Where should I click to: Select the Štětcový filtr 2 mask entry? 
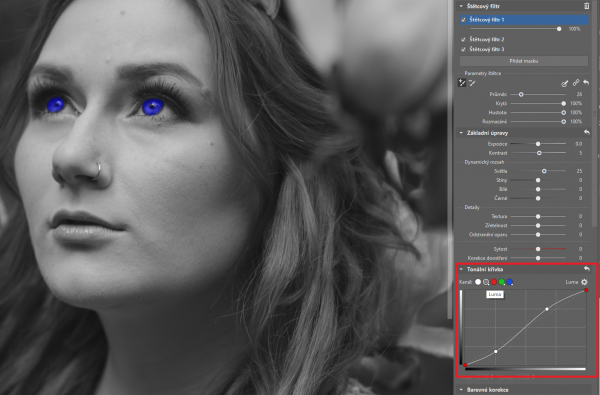click(x=487, y=39)
